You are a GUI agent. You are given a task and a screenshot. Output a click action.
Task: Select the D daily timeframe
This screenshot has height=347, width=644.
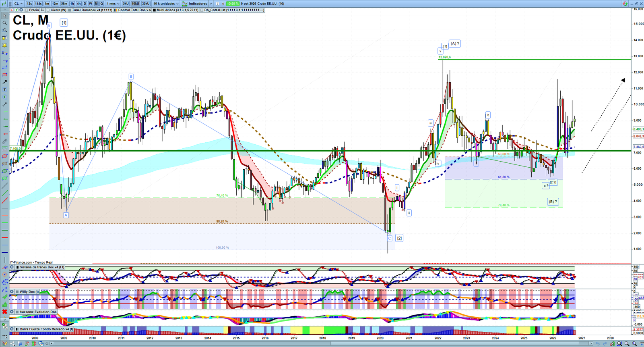(x=85, y=4)
